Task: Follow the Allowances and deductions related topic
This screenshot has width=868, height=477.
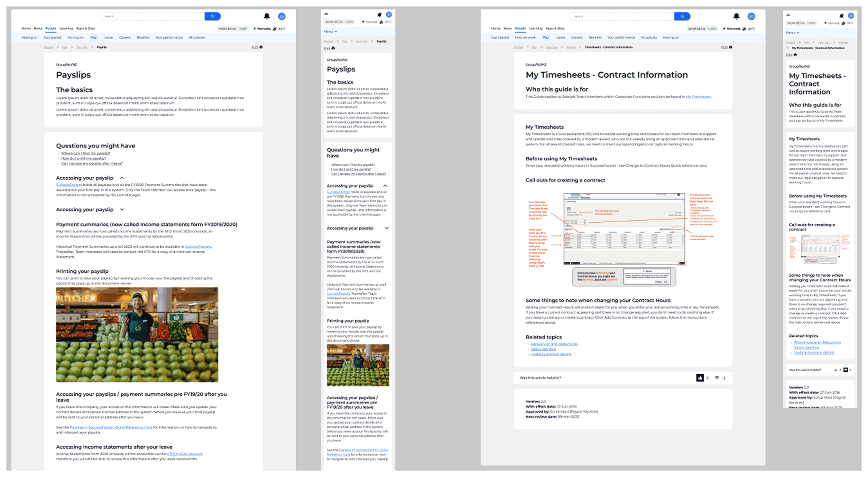Action: click(554, 344)
